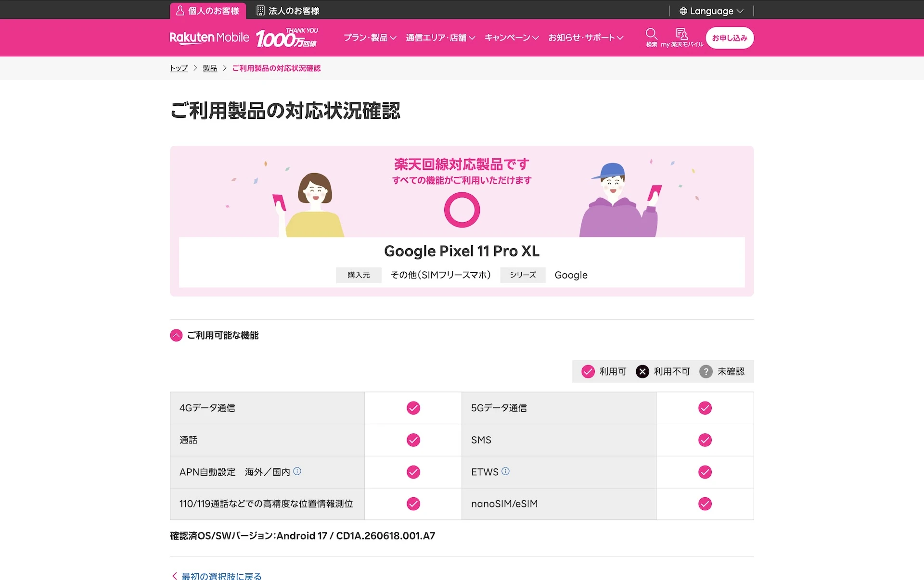The image size is (924, 580).
Task: Click the 楽天回線対応製品です heading
Action: (x=462, y=164)
